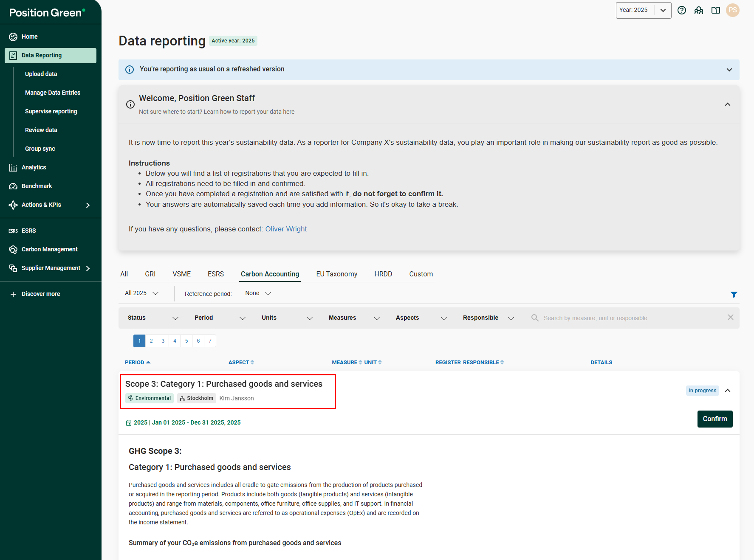Sort by the PERIOD column header

click(138, 363)
